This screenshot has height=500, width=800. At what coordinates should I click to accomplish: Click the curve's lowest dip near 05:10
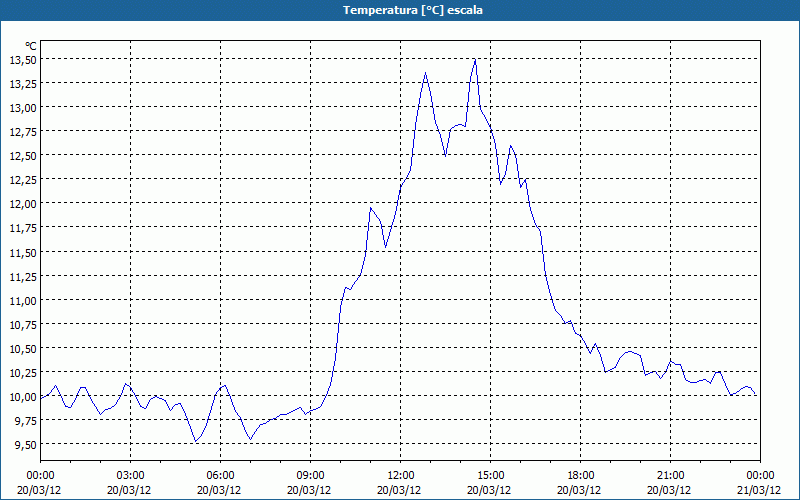pos(195,441)
